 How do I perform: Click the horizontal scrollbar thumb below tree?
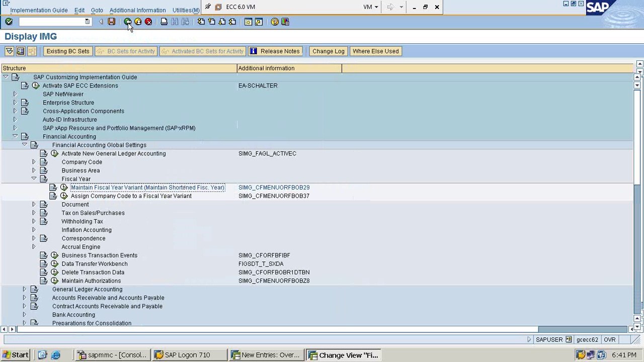pos(278,329)
